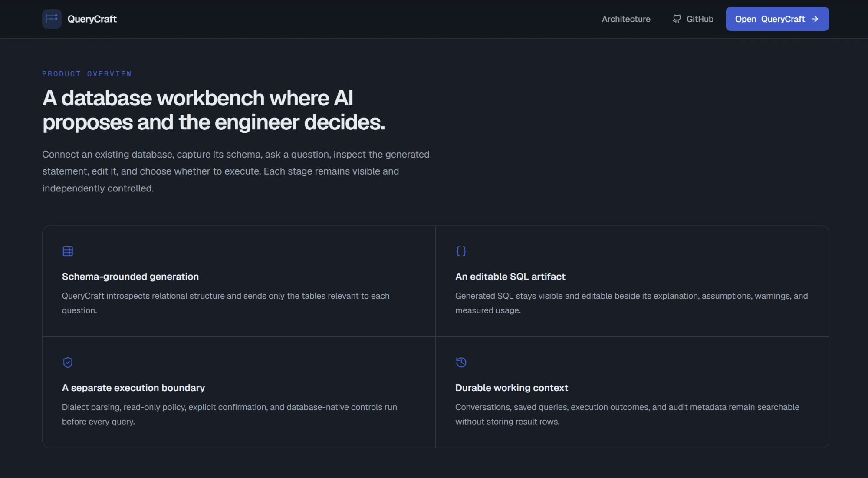The height and width of the screenshot is (478, 868).
Task: Click the QueryCraft logo icon
Action: pos(52,19)
